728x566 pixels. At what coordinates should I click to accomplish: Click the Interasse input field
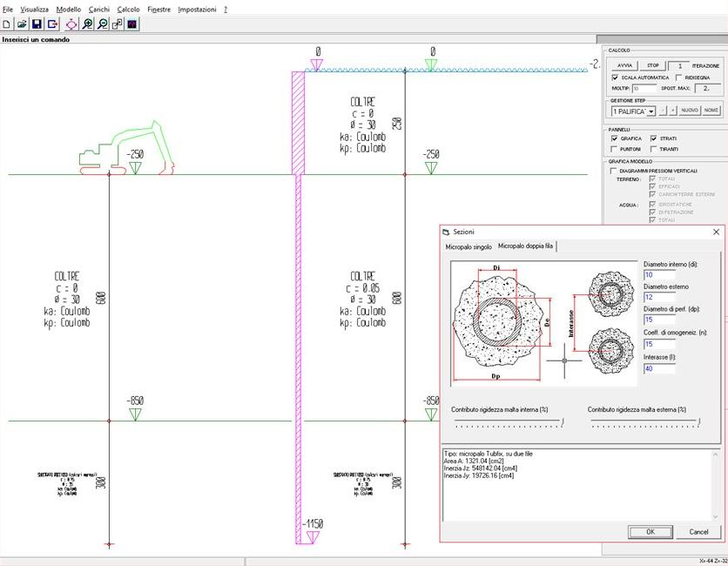click(x=659, y=368)
